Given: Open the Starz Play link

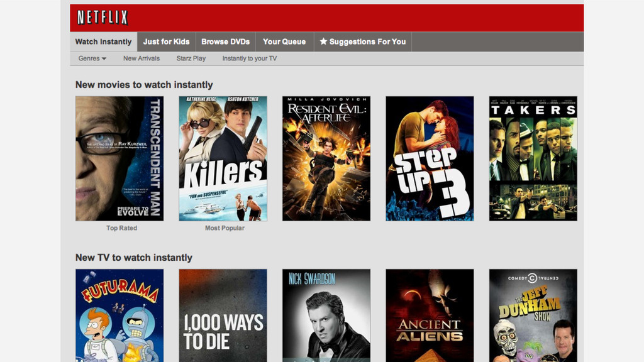Looking at the screenshot, I should pos(191,58).
